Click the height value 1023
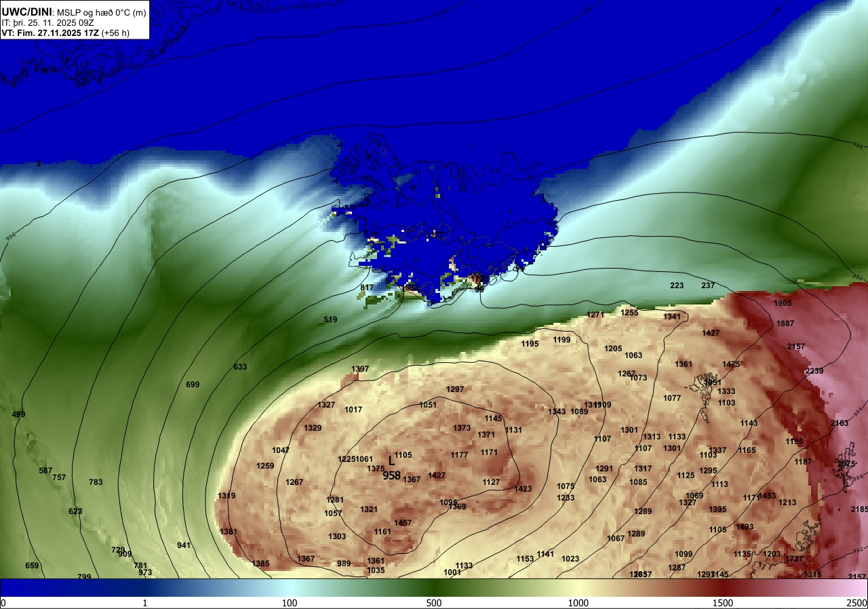Screen dimensions: 868x609 570,559
